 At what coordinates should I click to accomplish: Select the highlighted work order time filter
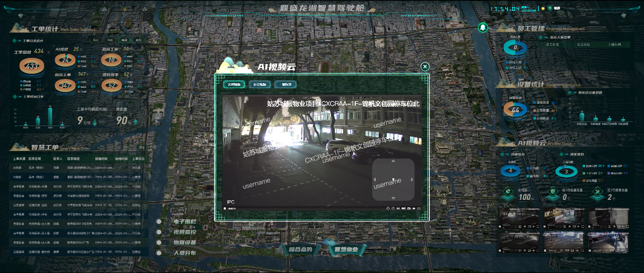124,40
